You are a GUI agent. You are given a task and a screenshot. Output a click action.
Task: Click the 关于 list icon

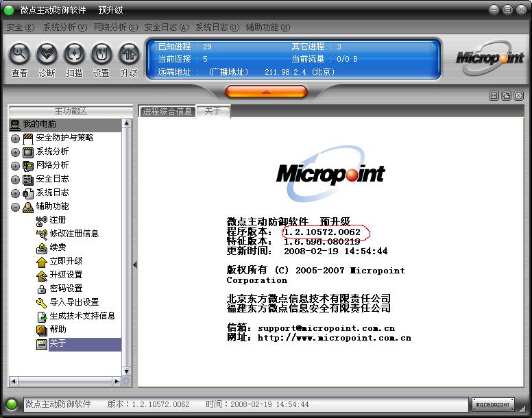(41, 345)
